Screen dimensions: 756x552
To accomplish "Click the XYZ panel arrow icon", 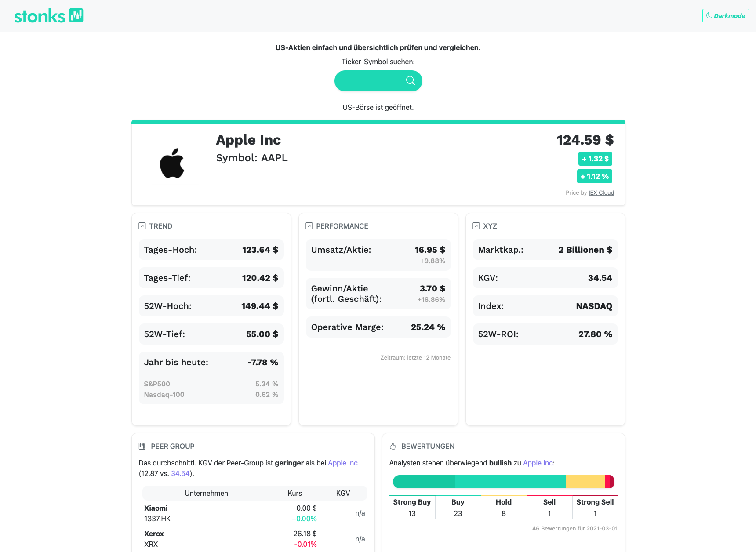I will click(x=476, y=226).
